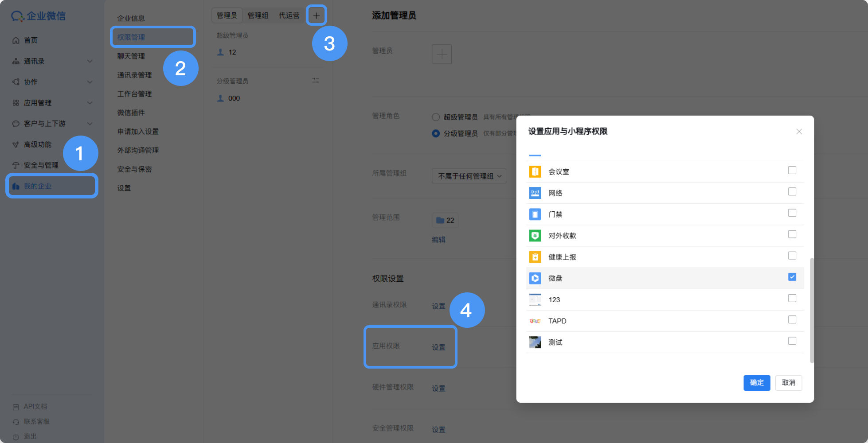Click the 编辑 link under 管理范围
The width and height of the screenshot is (868, 443).
[x=438, y=240]
